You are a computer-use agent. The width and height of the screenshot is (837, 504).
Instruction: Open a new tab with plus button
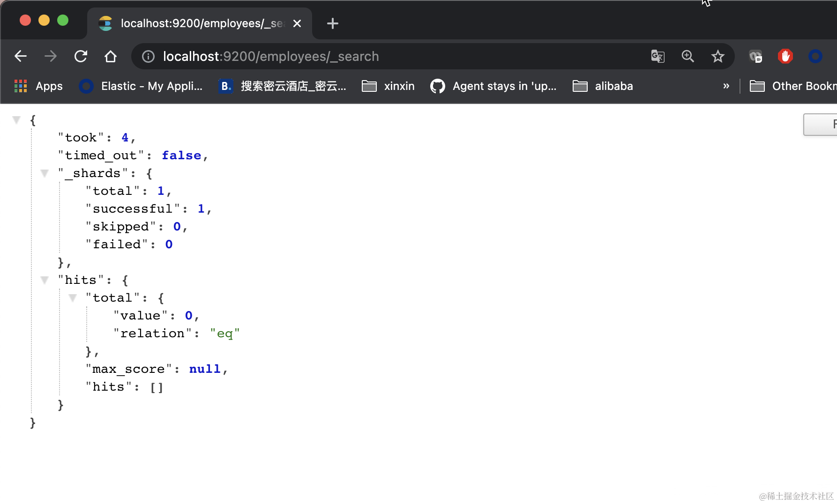tap(333, 23)
